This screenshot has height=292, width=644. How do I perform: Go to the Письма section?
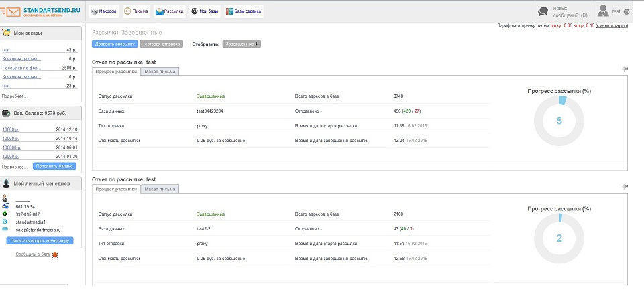136,11
